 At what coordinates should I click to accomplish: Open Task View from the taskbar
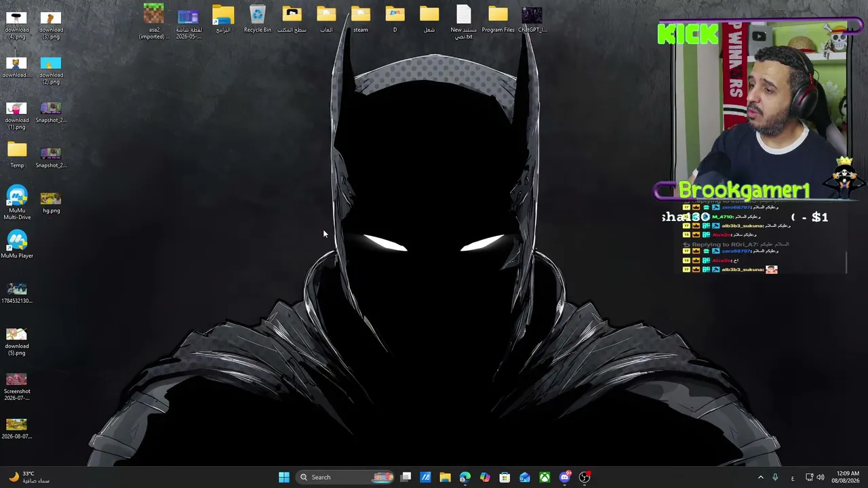tap(406, 477)
